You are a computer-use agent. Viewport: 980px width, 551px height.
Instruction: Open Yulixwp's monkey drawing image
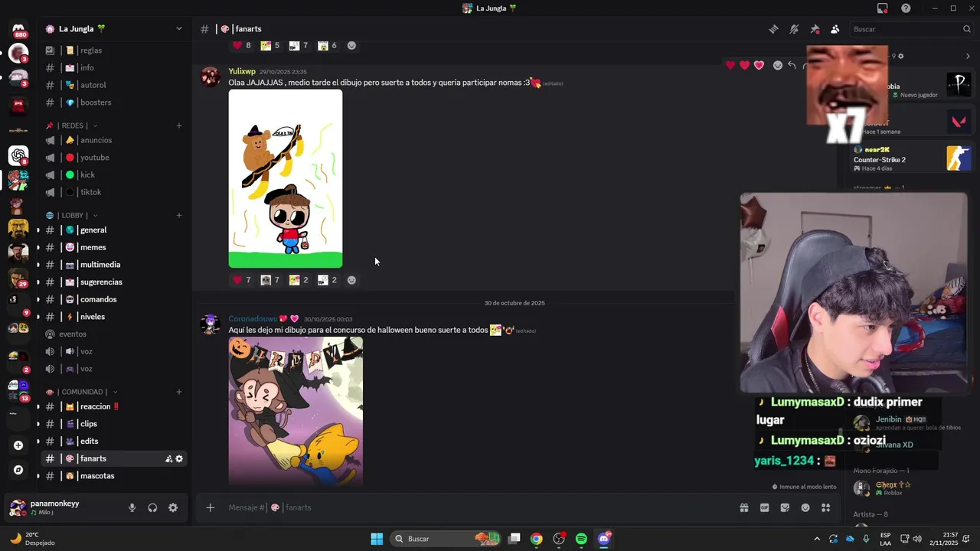(286, 178)
